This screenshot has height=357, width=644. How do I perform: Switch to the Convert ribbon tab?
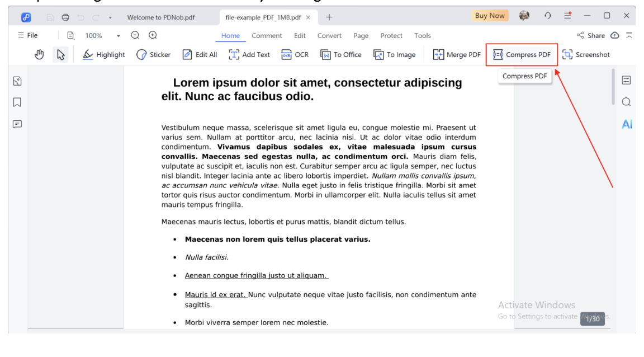coord(329,35)
